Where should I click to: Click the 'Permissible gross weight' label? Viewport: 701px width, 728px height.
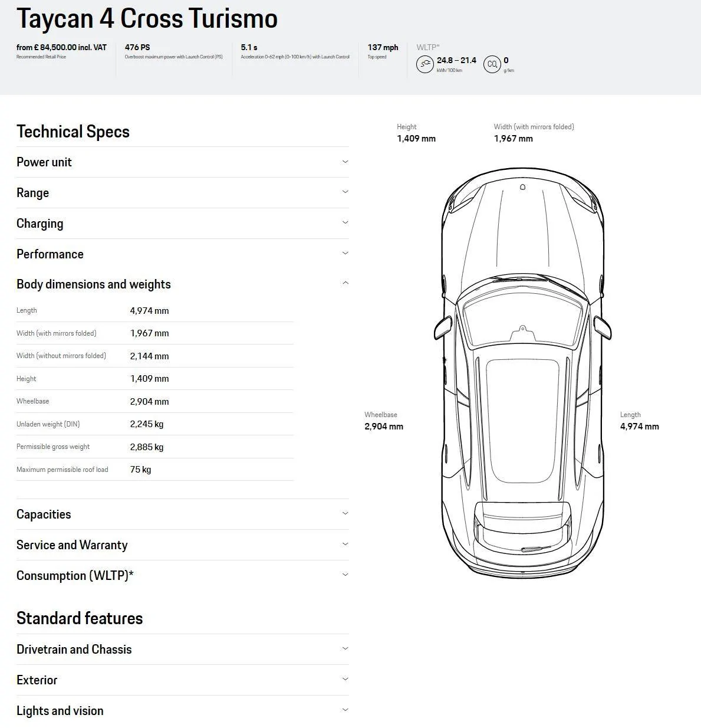(x=53, y=447)
